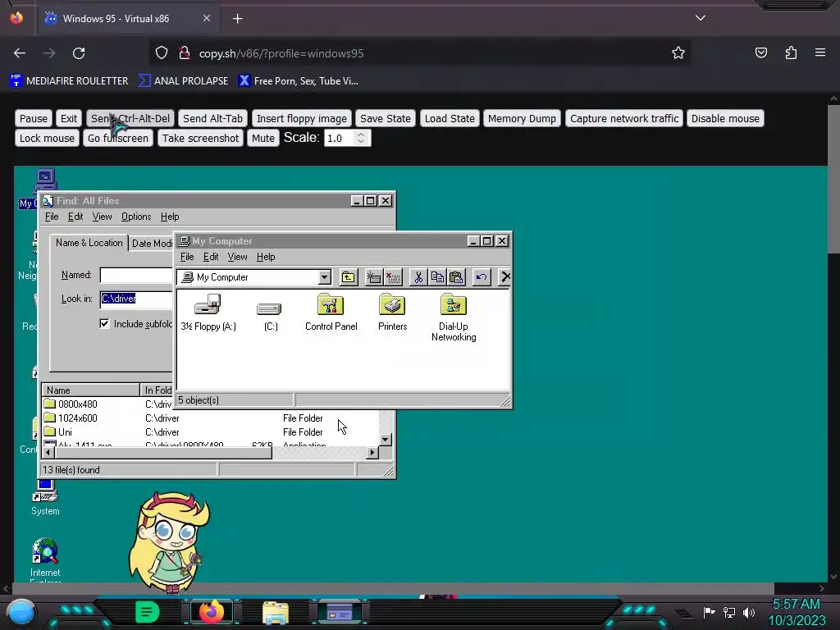Click the Firefox taskbar icon

[212, 612]
